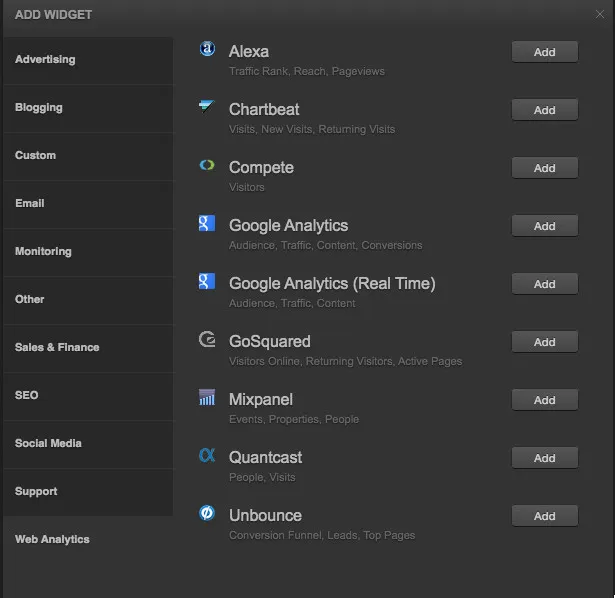
Task: Select the SEO category
Action: [88, 396]
